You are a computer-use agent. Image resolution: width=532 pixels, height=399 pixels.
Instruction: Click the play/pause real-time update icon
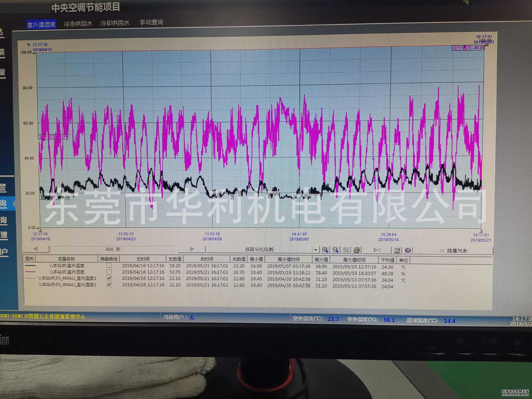377,250
